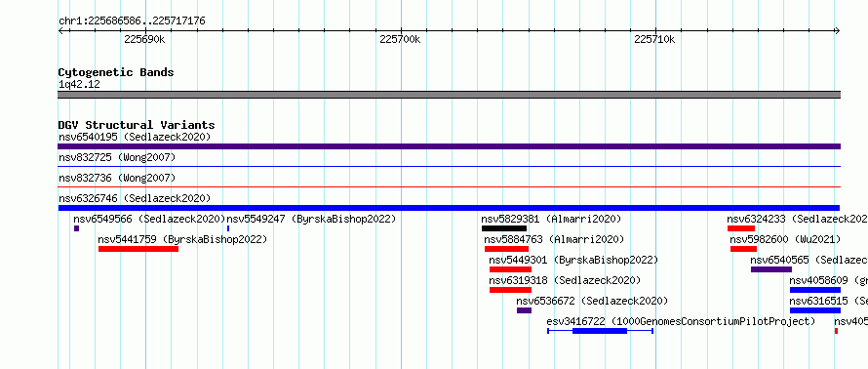868x369 pixels.
Task: Click the esv3416722 blue feature box
Action: tap(600, 331)
